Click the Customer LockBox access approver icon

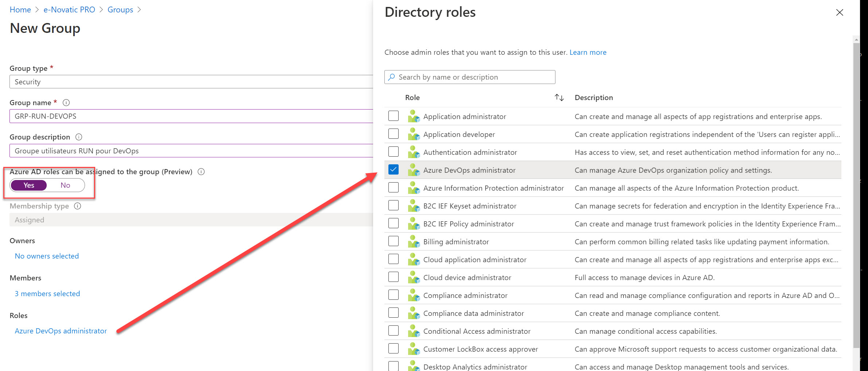[414, 349]
